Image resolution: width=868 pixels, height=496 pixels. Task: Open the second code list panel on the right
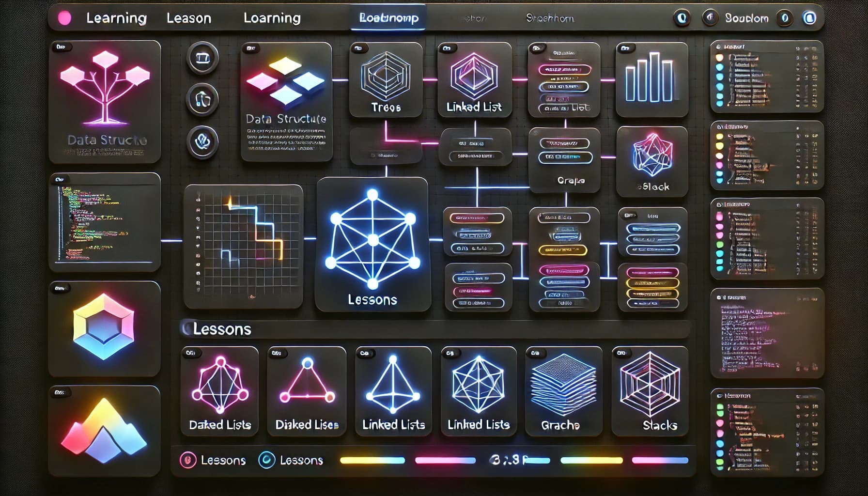click(x=767, y=155)
